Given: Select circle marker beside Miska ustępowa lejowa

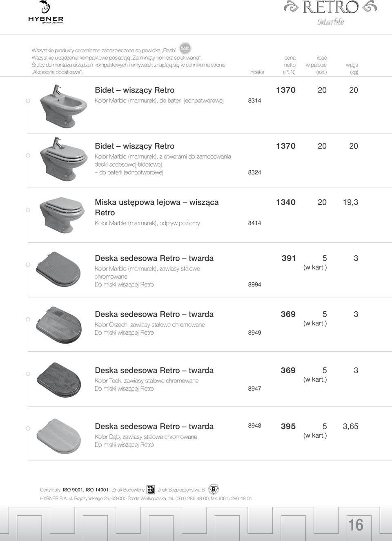Looking at the screenshot, I should (x=28, y=210).
